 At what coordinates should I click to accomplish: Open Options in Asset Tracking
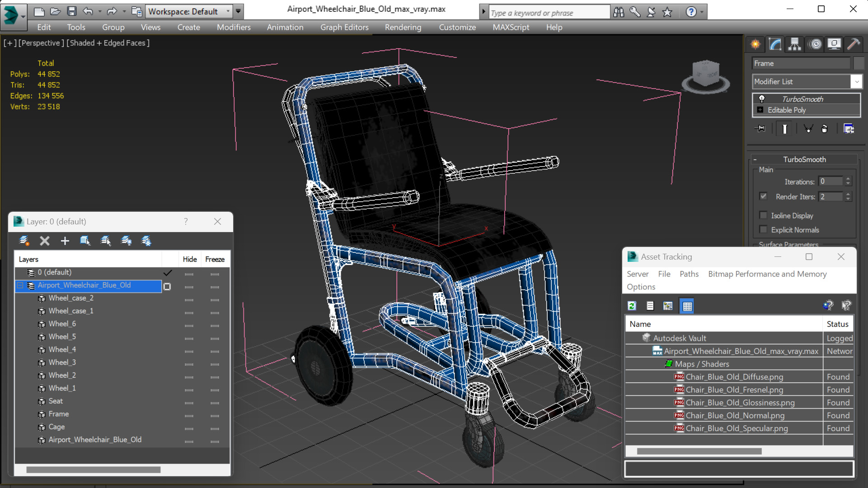point(641,287)
